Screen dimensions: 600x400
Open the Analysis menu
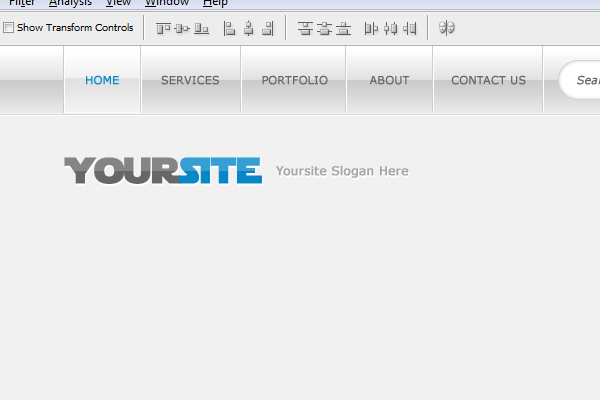tap(70, 3)
